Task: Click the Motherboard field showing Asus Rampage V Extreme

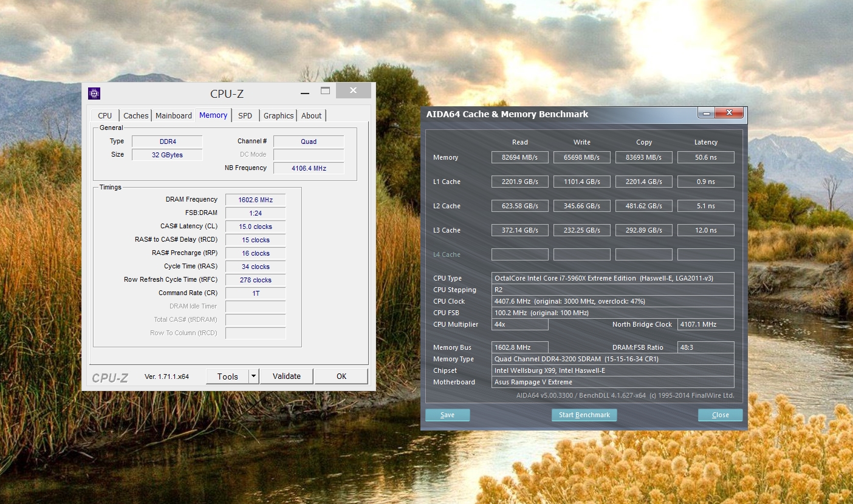Action: click(x=613, y=382)
